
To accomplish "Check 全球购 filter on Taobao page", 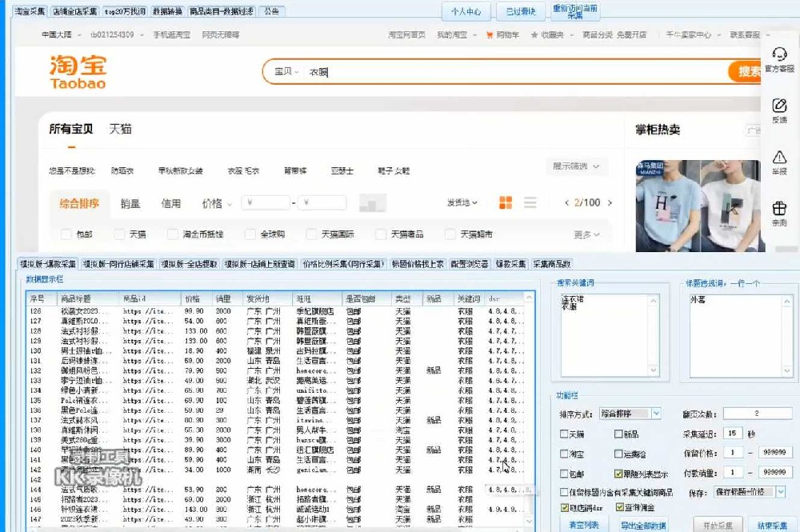I will [250, 234].
